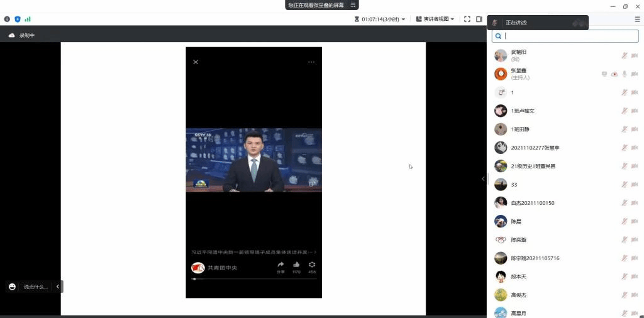Click the video progress bar
The height and width of the screenshot is (318, 644).
click(254, 278)
